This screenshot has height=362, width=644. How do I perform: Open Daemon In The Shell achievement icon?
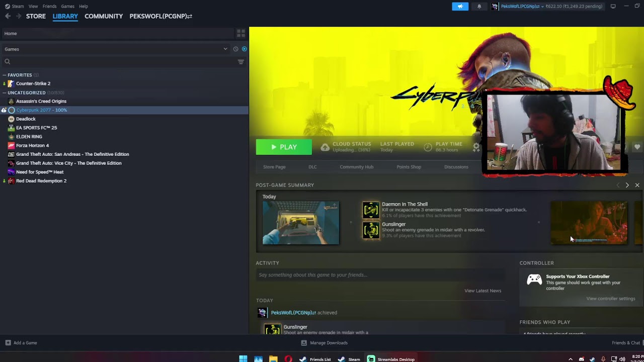point(371,210)
